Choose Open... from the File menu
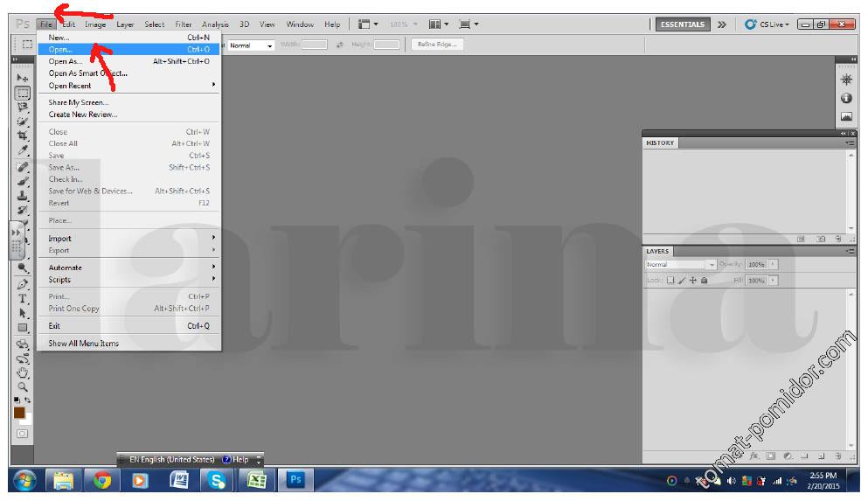868x501 pixels. pyautogui.click(x=61, y=50)
